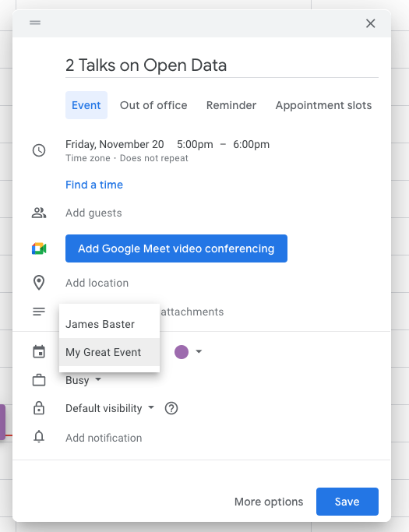Image resolution: width=409 pixels, height=532 pixels.
Task: Close the event creation dialog
Action: coord(370,23)
